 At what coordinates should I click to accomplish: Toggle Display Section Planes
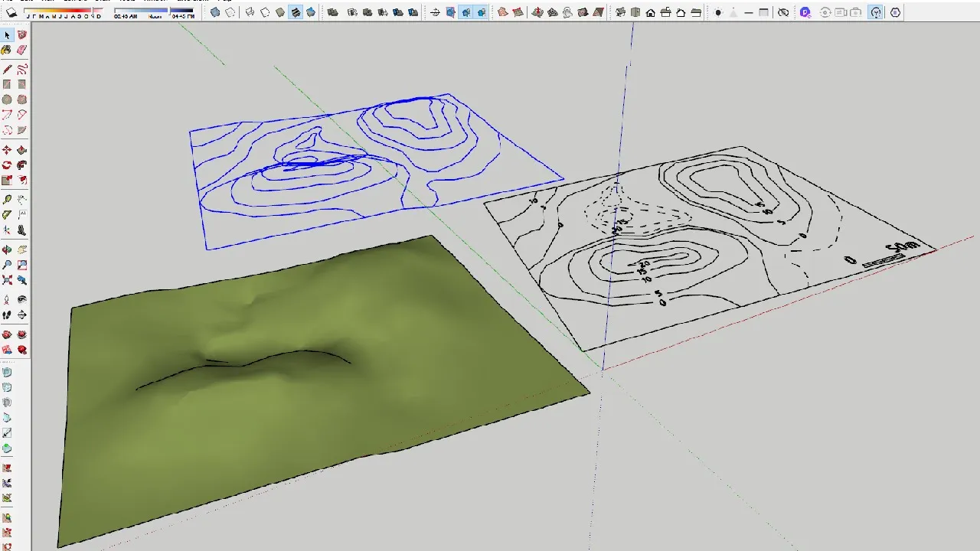pos(450,12)
